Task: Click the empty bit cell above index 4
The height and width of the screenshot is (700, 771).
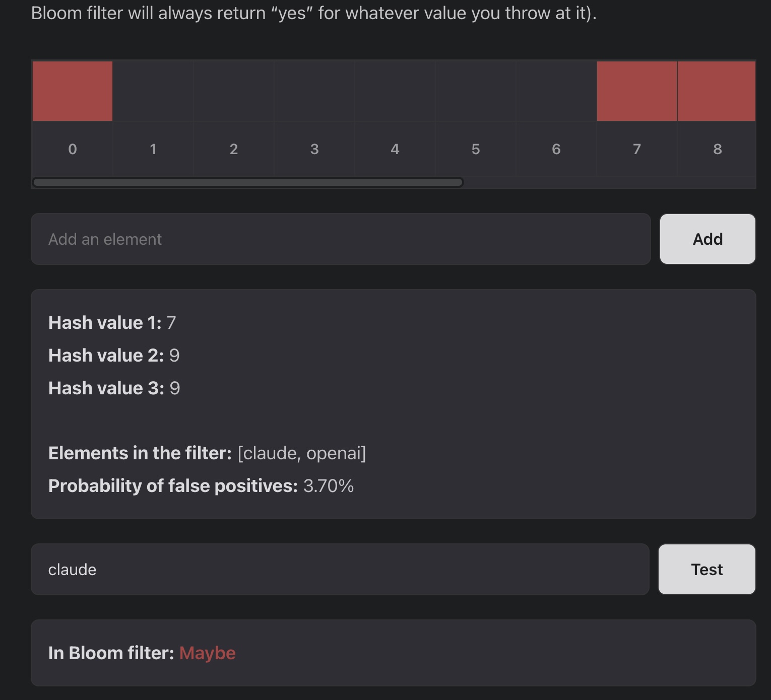Action: point(395,91)
